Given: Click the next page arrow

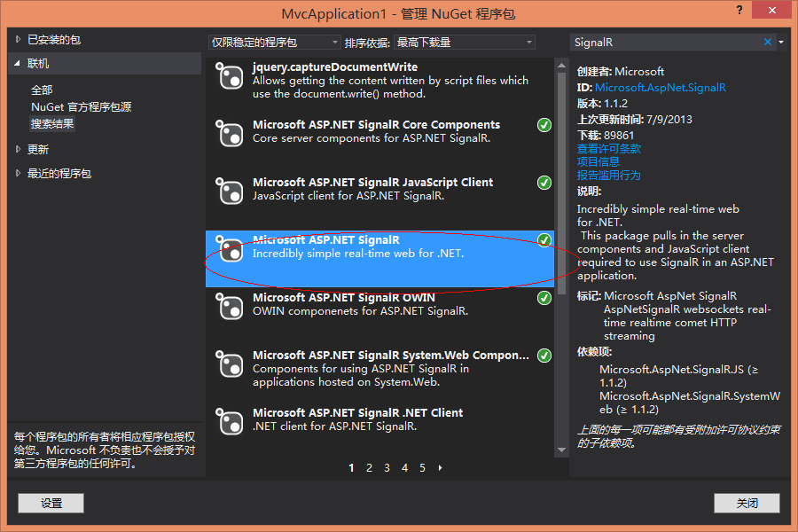Looking at the screenshot, I should (x=440, y=468).
